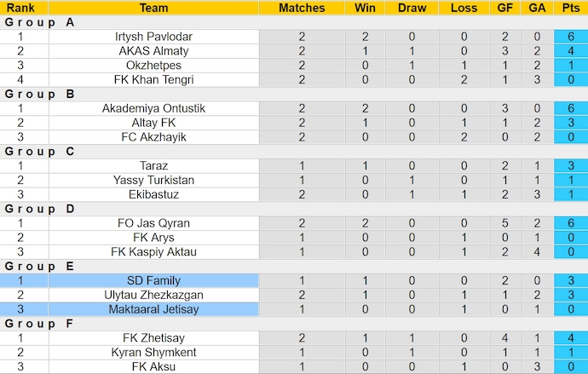Click the Team column header
Screen dimensions: 588x374
[153, 8]
